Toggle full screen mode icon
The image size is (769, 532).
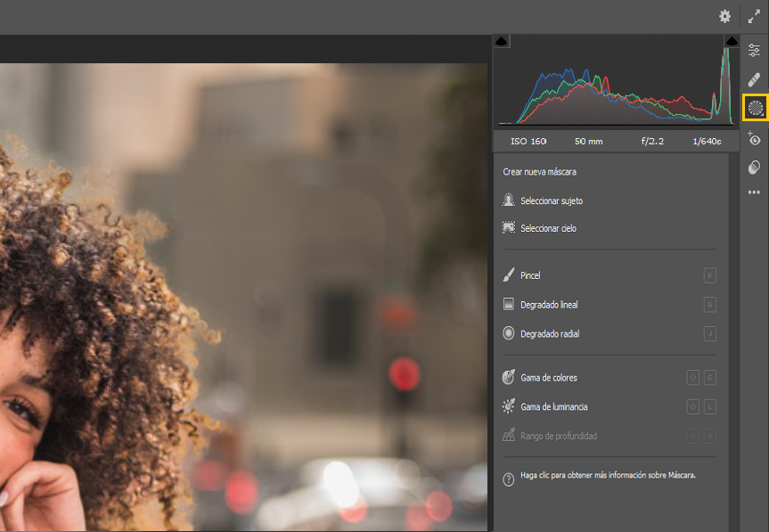(x=754, y=17)
